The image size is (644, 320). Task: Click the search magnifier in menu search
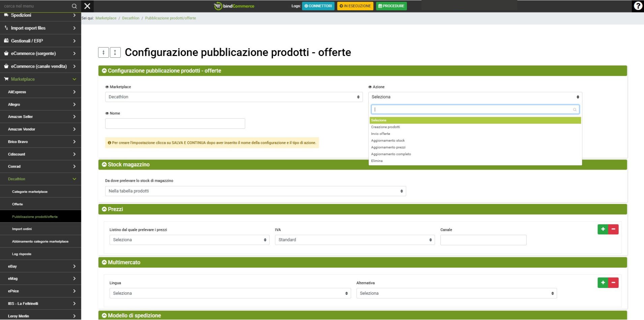tap(74, 6)
